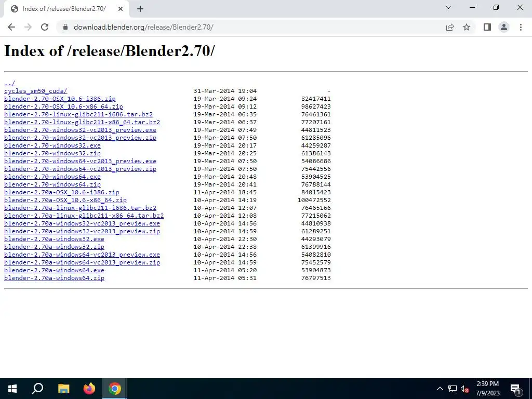Download blender-2.70-linux-glibc211-i686.tar.bz2

78,114
